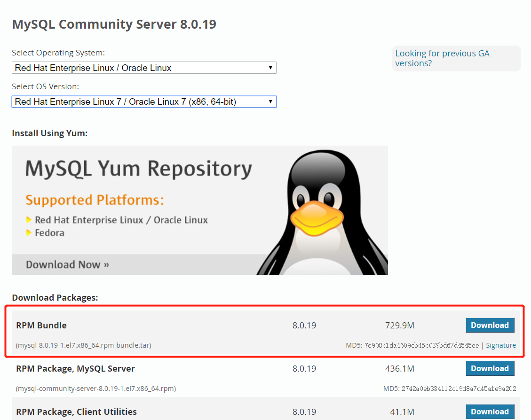Download the RPM Package MySQL Server
The image size is (531, 420).
point(490,368)
